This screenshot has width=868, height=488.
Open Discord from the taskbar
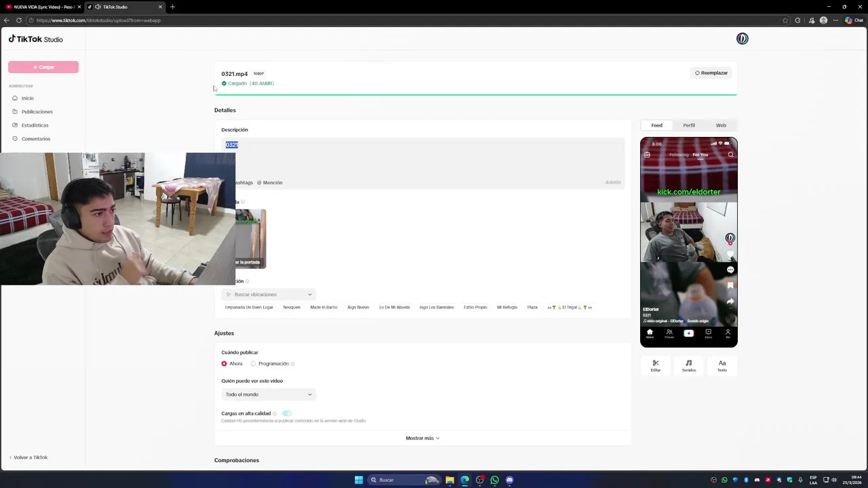tap(509, 480)
